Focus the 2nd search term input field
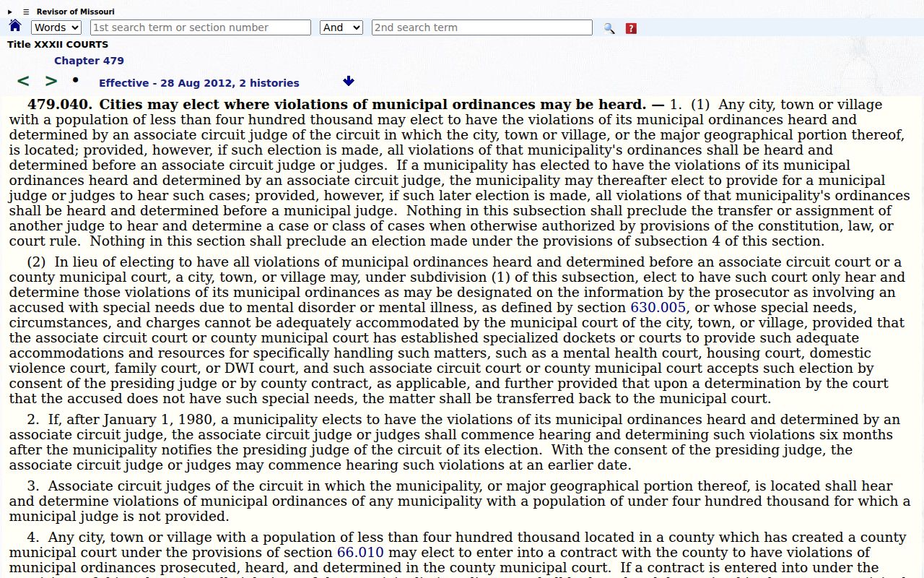 click(x=482, y=27)
